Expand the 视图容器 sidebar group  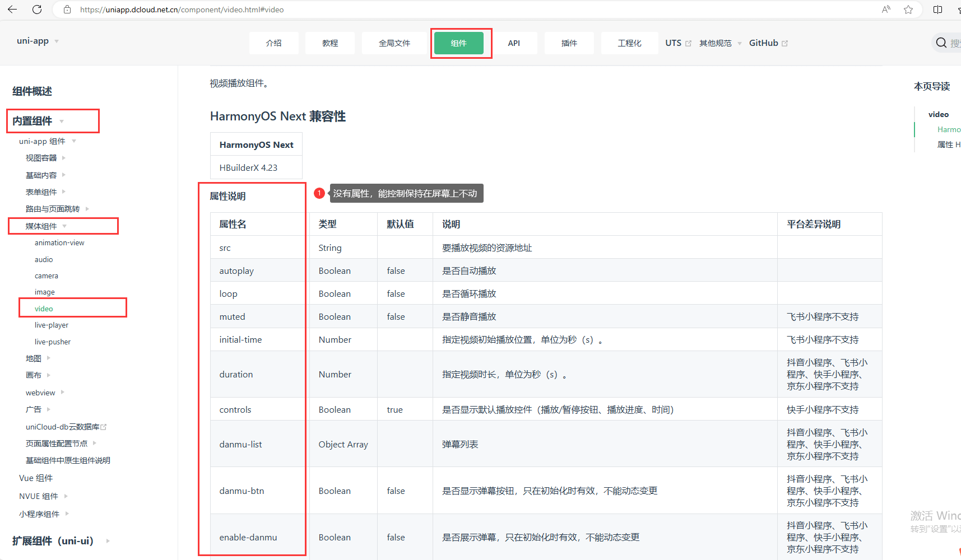click(x=46, y=158)
